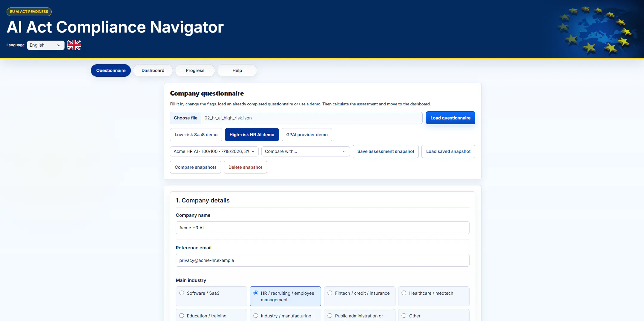Focus the Reference email input field

[322, 260]
